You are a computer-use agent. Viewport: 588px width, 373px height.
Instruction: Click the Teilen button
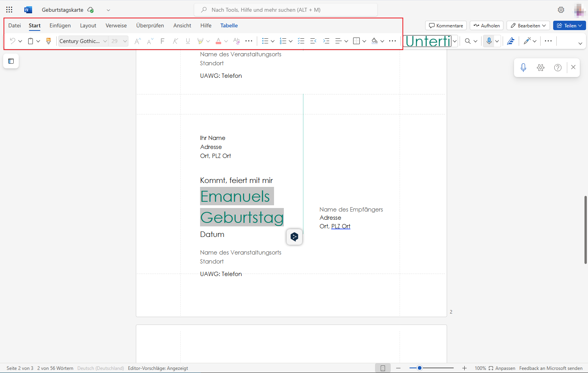pos(570,25)
